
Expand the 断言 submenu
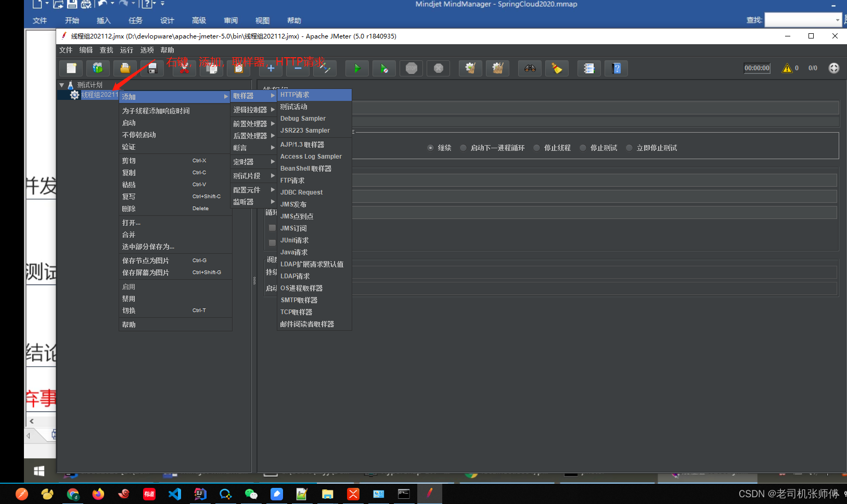click(x=254, y=148)
